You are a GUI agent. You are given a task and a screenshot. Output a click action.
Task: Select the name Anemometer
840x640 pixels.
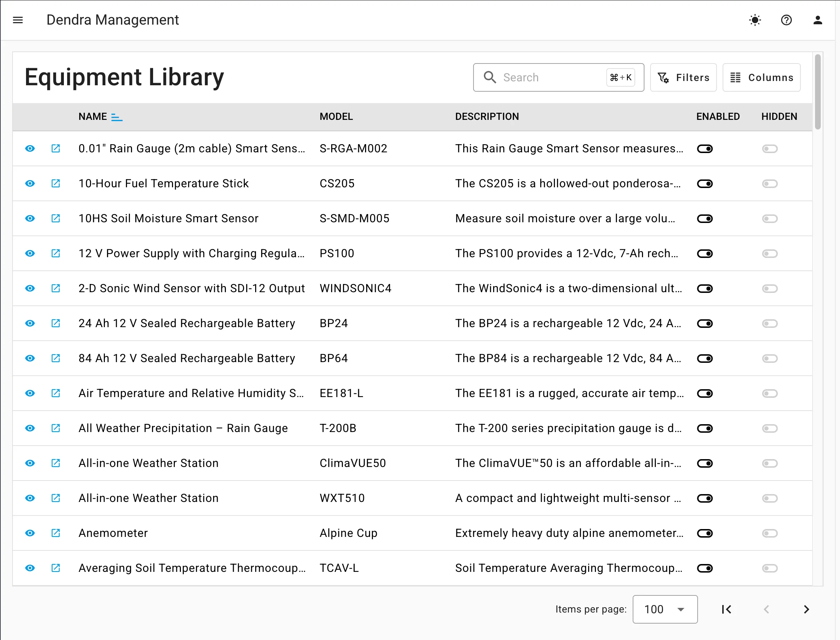coord(113,533)
